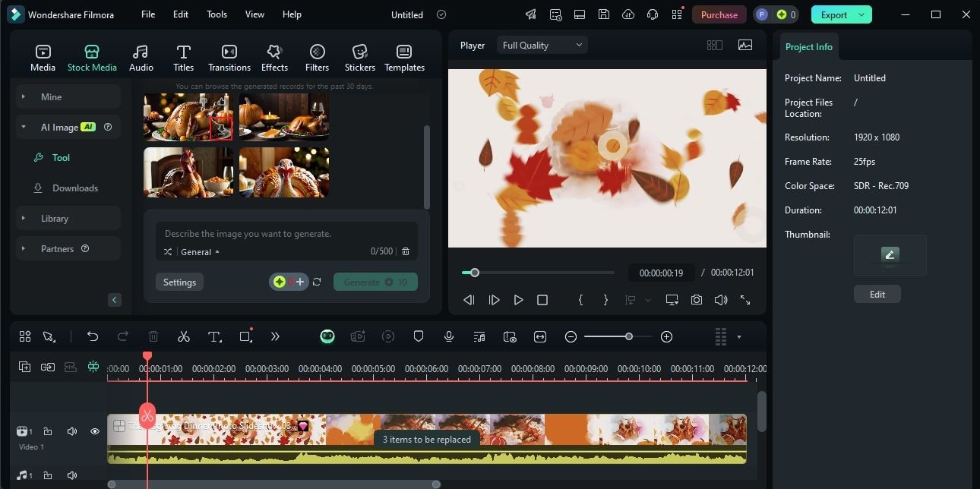
Task: Adjust player volume icon
Action: pyautogui.click(x=721, y=300)
